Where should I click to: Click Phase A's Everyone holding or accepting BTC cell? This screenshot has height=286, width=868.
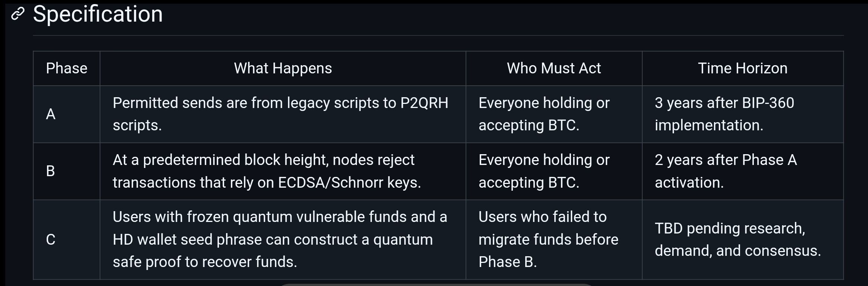[x=554, y=114]
